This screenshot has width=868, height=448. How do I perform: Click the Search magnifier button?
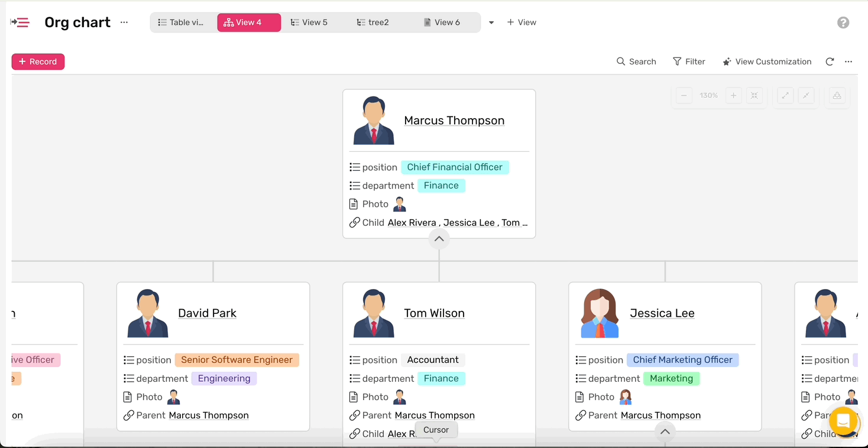[x=636, y=61]
